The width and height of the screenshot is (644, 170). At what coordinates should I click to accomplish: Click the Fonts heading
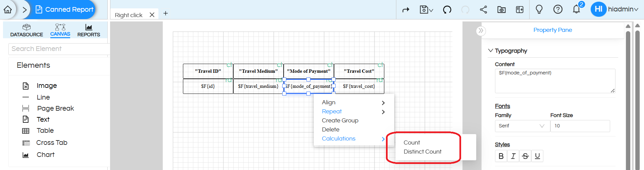point(502,106)
